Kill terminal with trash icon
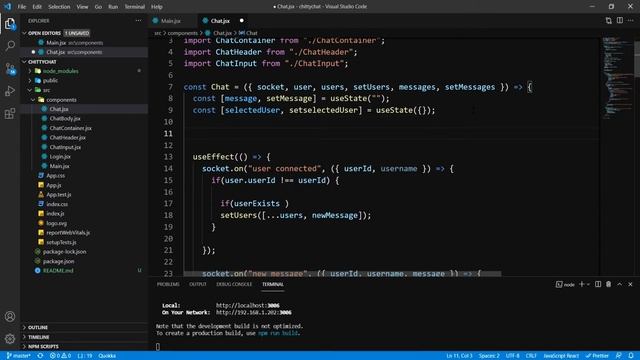The width and height of the screenshot is (640, 360). coord(609,284)
